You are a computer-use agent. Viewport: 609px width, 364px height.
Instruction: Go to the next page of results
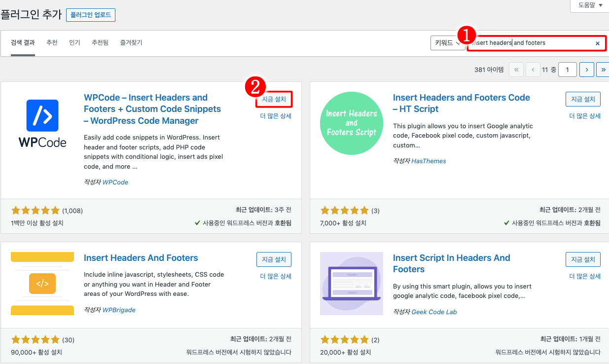click(x=587, y=70)
